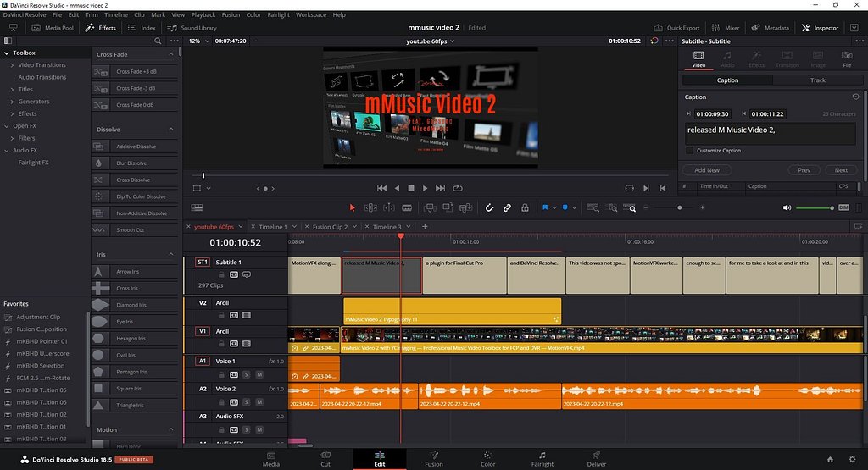Image resolution: width=868 pixels, height=470 pixels.
Task: Mute the Voice 1 track
Action: pyautogui.click(x=259, y=374)
